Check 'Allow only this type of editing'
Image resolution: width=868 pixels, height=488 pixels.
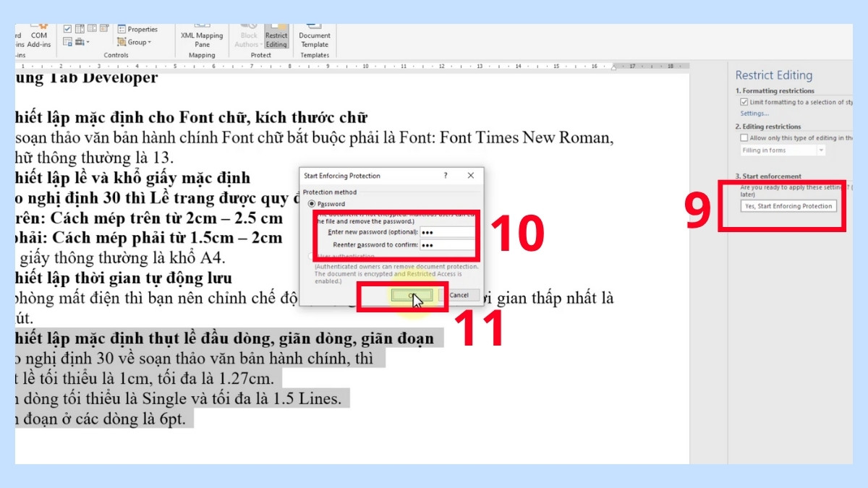click(745, 137)
